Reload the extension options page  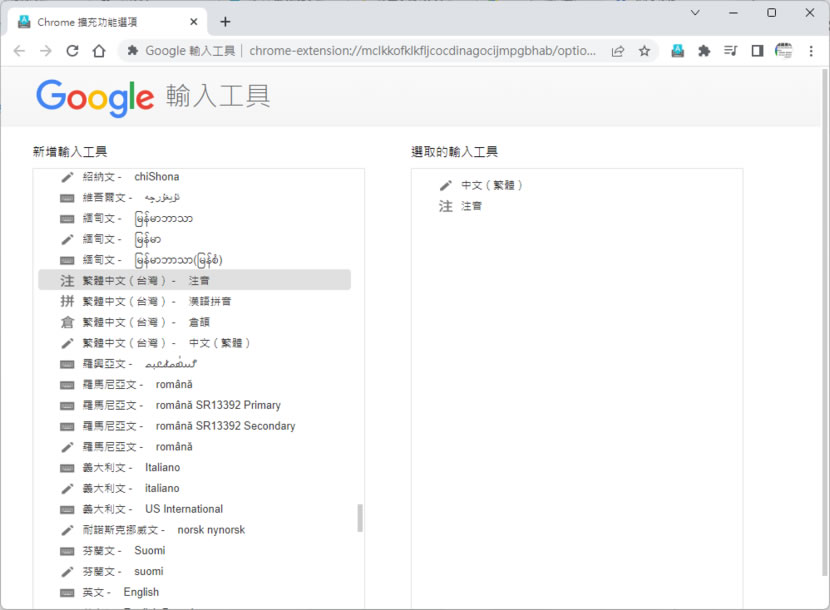coord(73,51)
